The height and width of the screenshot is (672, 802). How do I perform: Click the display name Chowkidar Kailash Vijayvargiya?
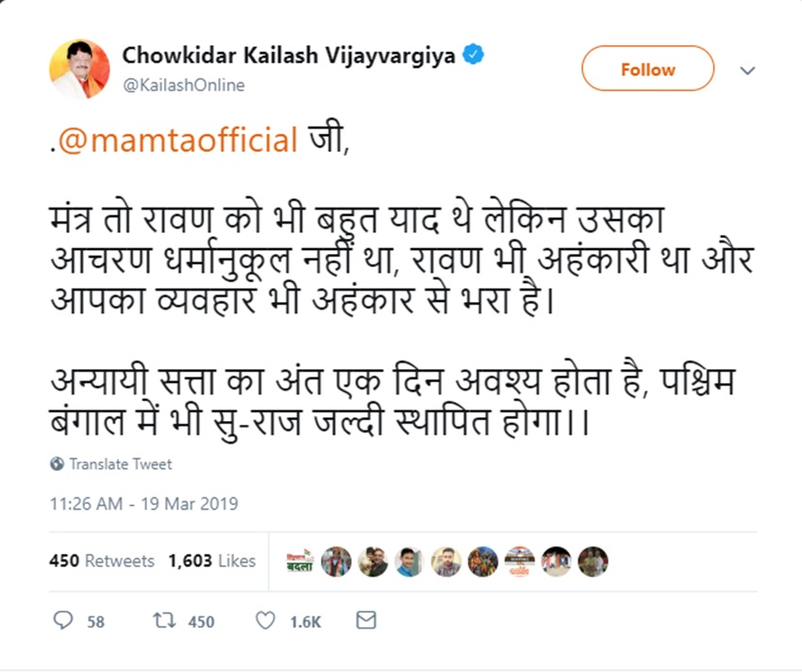(x=289, y=56)
